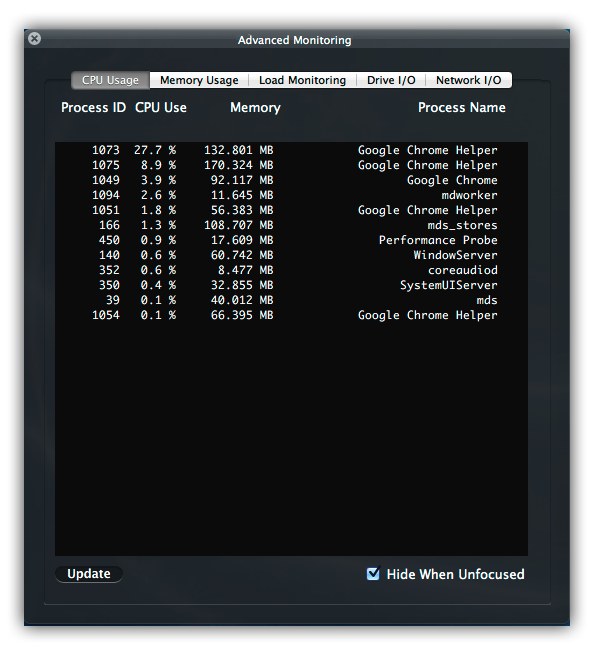594x651 pixels.
Task: Select the mds process name
Action: [487, 300]
